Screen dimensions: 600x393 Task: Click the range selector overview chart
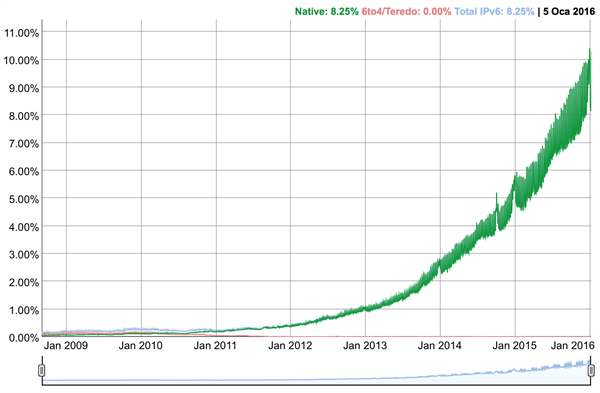click(316, 371)
